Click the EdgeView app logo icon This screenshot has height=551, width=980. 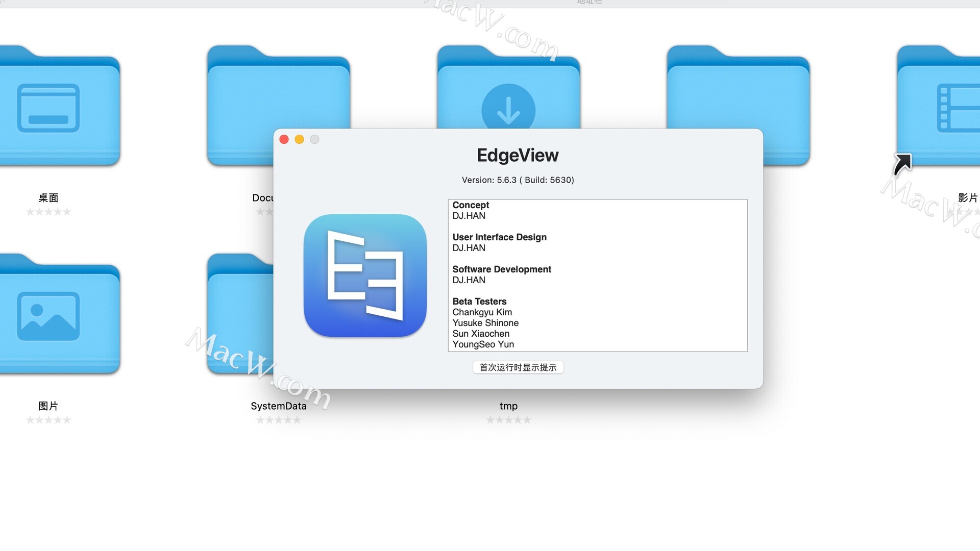[365, 275]
